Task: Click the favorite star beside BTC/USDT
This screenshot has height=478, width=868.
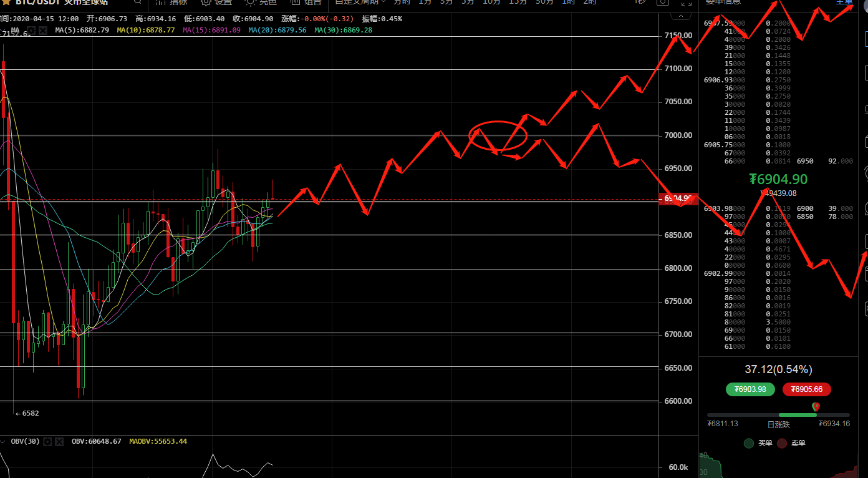Action: tap(6, 2)
